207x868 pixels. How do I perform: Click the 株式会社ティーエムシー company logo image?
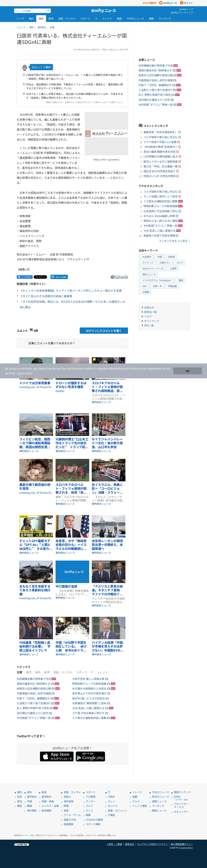click(107, 133)
